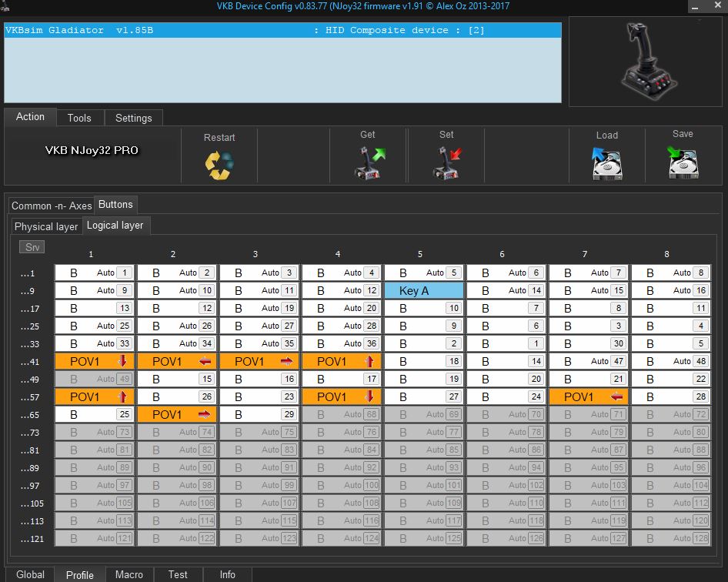Select the Key A button cell
This screenshot has width=728, height=582.
point(424,291)
